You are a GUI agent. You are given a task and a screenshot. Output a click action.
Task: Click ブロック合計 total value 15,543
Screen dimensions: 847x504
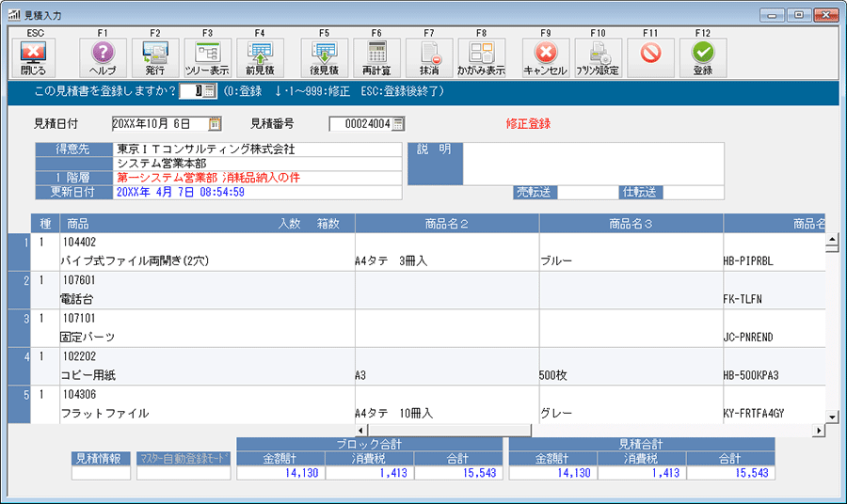pos(480,473)
